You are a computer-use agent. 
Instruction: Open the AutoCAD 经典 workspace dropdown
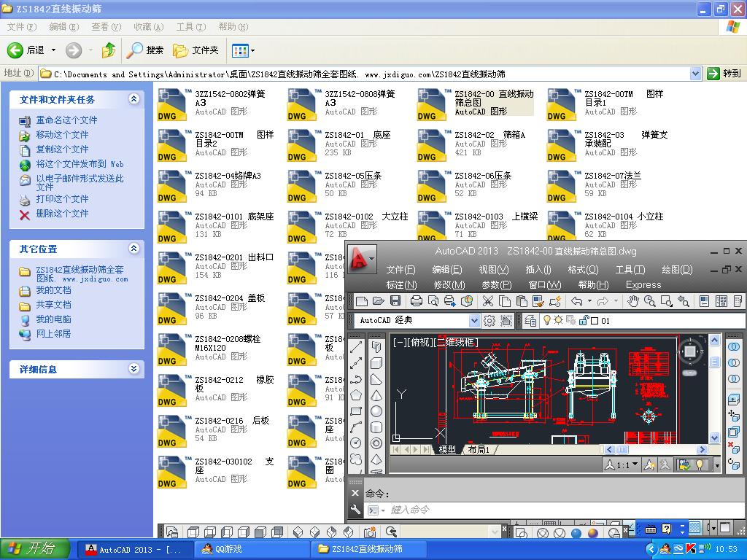coord(474,321)
